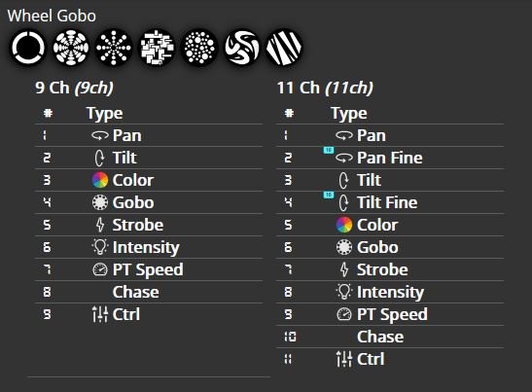Open the 11 Ch (11ch) mode heading
The height and width of the screenshot is (392, 532).
pyautogui.click(x=325, y=88)
